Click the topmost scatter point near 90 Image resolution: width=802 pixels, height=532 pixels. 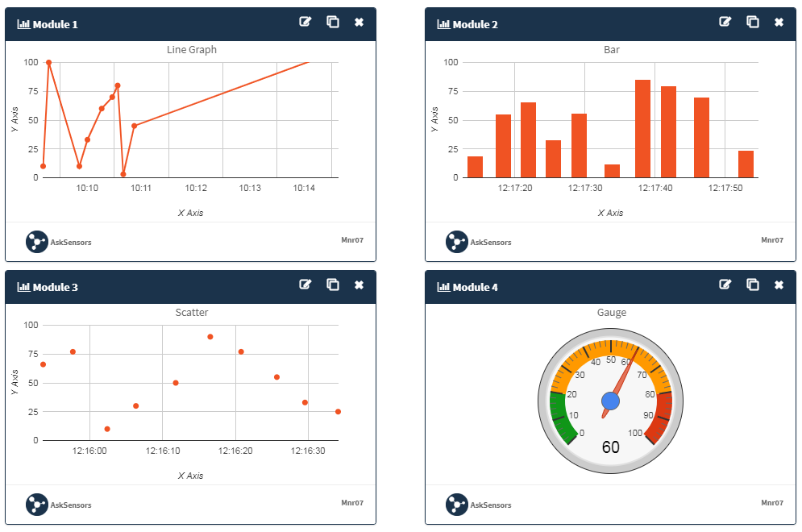pyautogui.click(x=211, y=337)
